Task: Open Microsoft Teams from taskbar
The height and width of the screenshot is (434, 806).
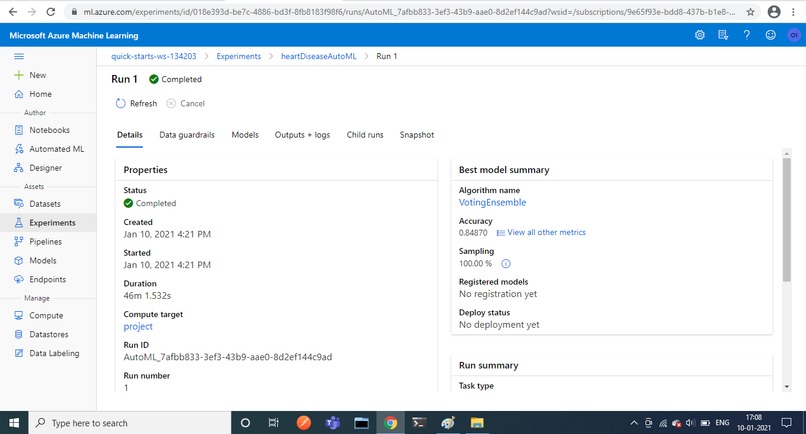Action: 333,423
